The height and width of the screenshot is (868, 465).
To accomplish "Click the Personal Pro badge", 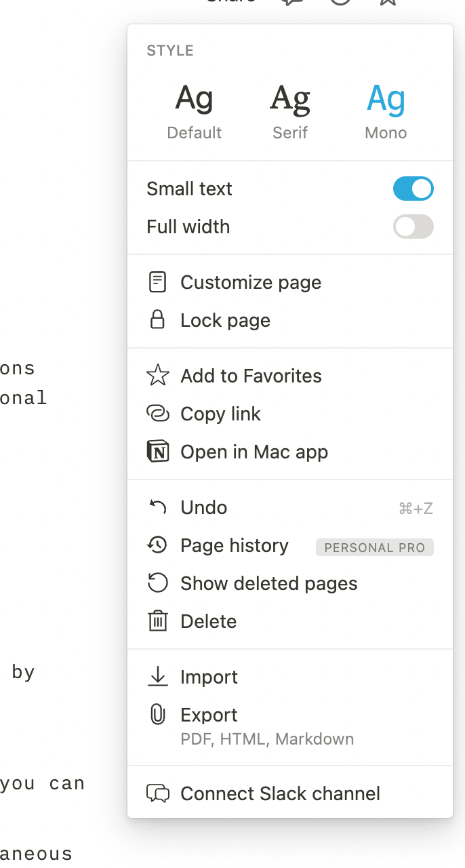I will pos(375,547).
